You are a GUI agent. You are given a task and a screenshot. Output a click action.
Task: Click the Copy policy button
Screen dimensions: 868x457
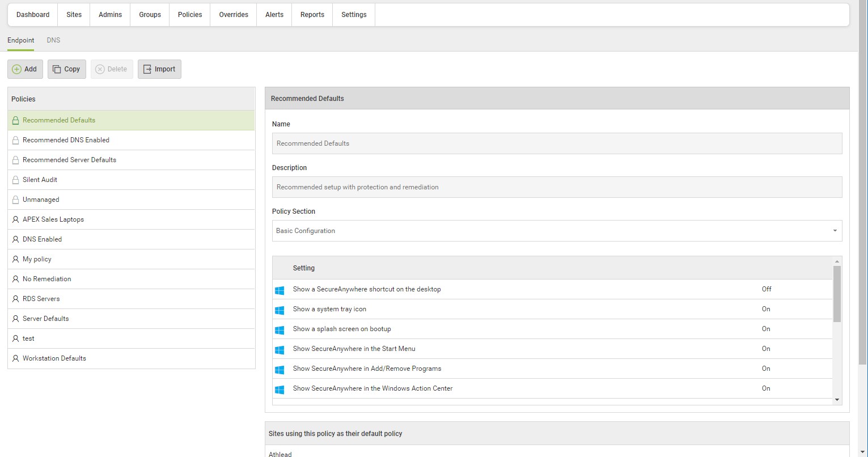[x=67, y=69]
